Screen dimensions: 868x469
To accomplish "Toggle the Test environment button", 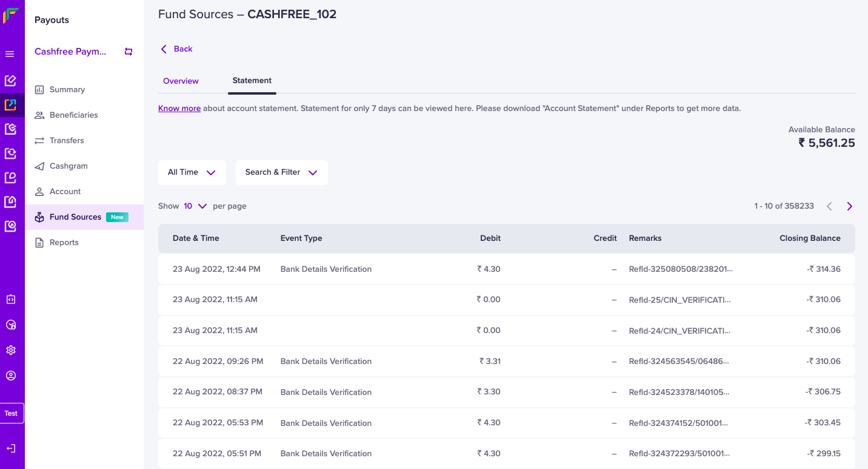I will coord(11,413).
